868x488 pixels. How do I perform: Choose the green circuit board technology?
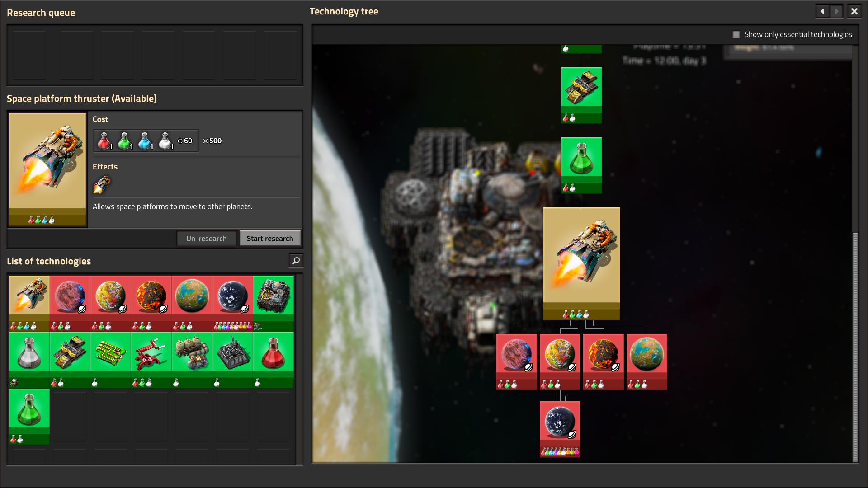110,354
